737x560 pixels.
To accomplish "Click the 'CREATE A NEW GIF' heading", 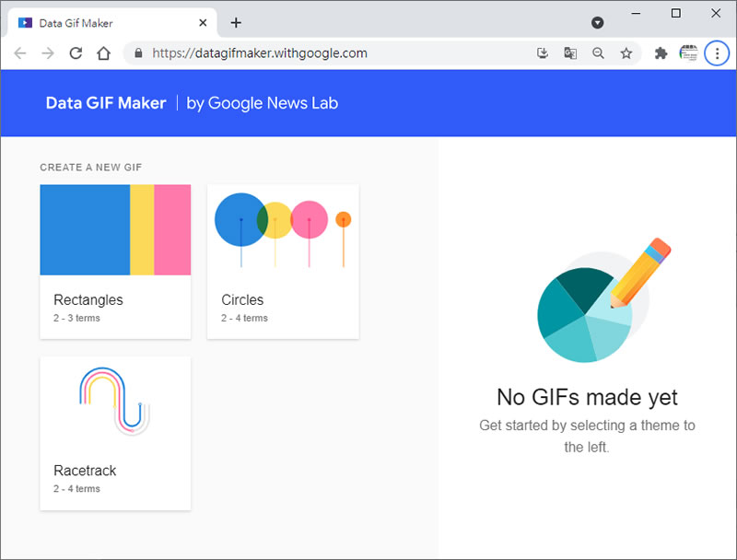I will tap(90, 168).
